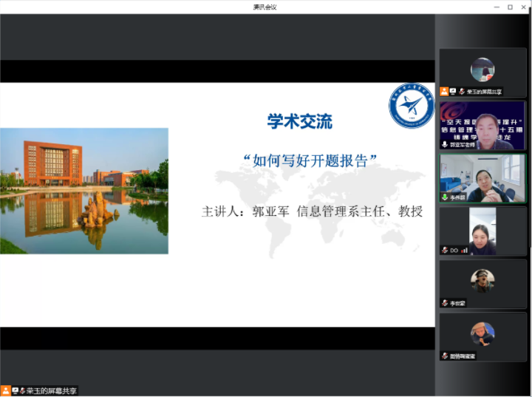Click muted mic icon on 李世蒙 tile
This screenshot has height=397, width=532.
click(444, 303)
